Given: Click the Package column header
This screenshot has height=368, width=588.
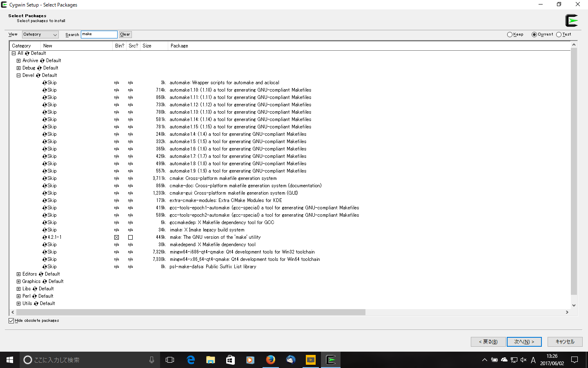Looking at the screenshot, I should 369,46.
